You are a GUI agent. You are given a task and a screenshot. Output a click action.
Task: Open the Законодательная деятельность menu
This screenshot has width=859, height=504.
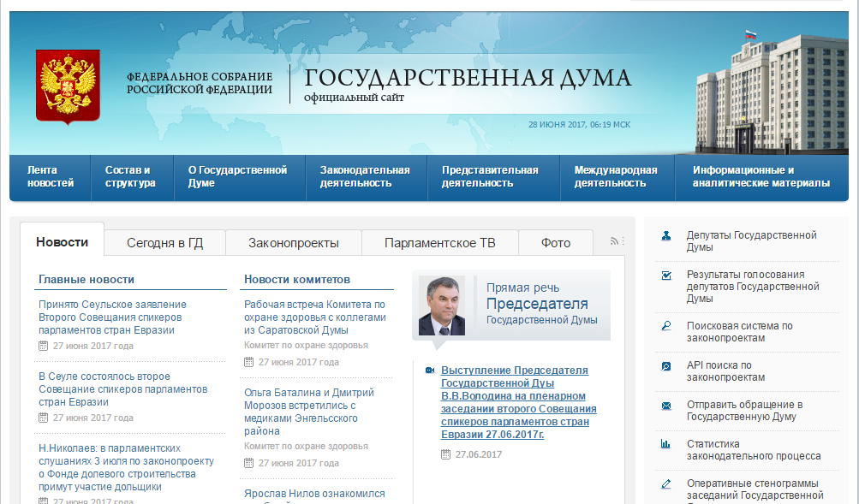coord(367,177)
